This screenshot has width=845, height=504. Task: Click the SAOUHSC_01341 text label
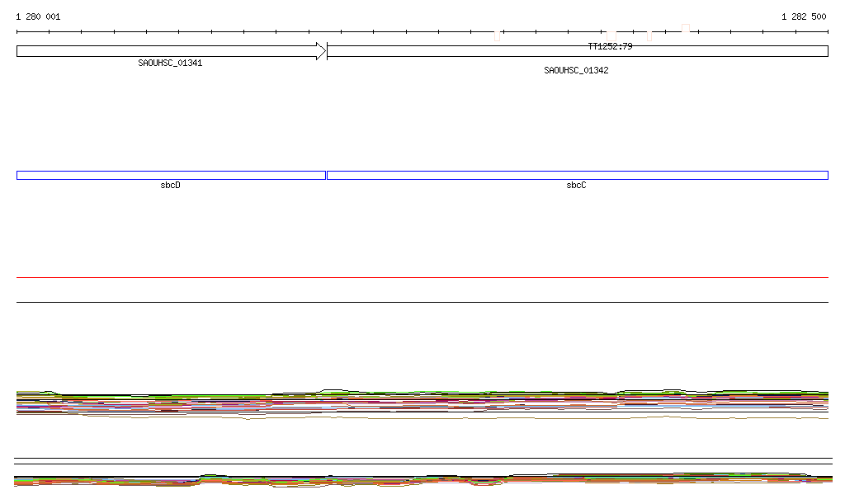click(170, 63)
